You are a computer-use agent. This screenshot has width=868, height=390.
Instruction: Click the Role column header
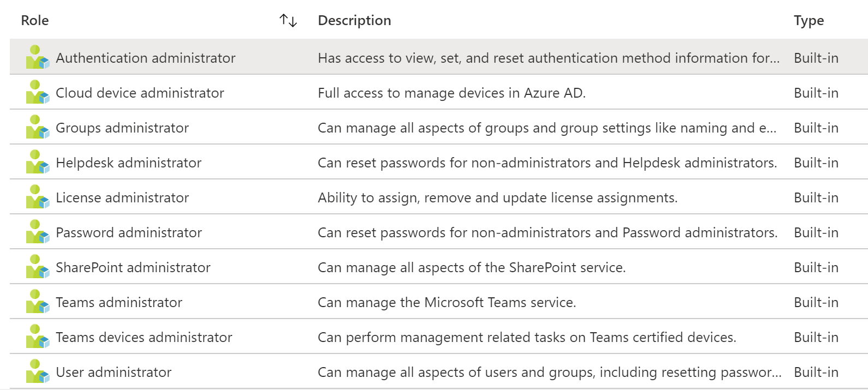point(35,21)
